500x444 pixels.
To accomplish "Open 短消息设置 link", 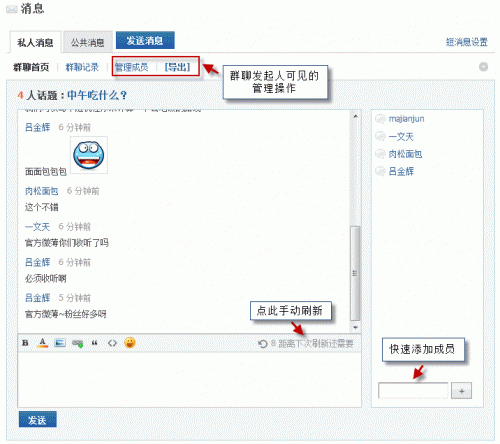I will pos(467,42).
